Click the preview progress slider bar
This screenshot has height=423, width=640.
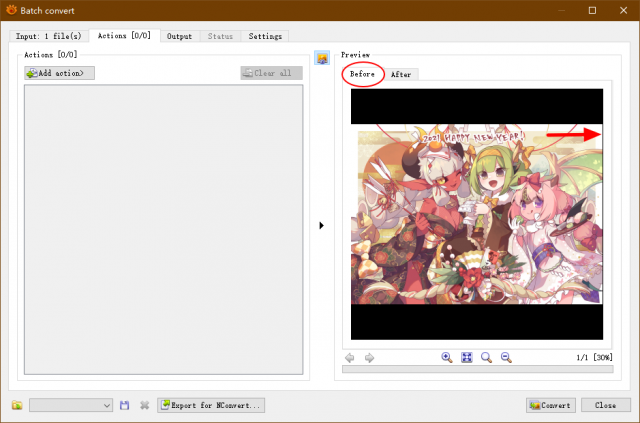point(478,370)
